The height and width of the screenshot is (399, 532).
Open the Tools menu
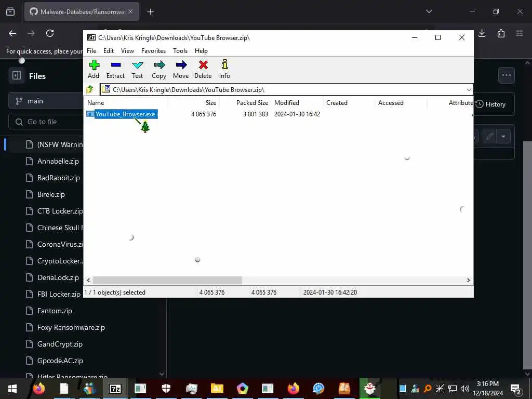[x=180, y=51]
